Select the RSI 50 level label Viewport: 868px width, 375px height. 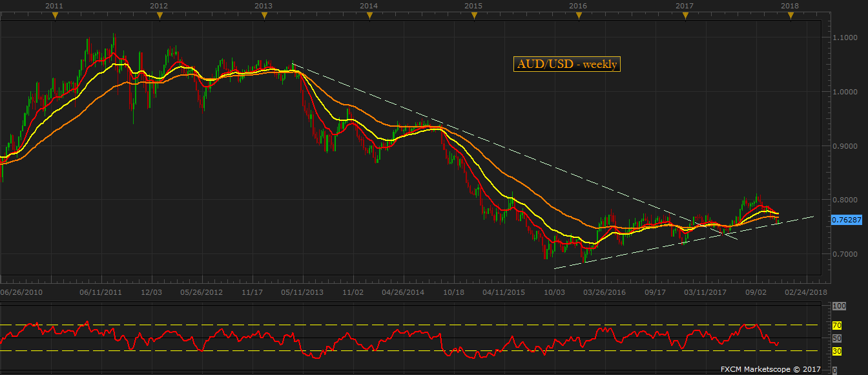click(838, 338)
